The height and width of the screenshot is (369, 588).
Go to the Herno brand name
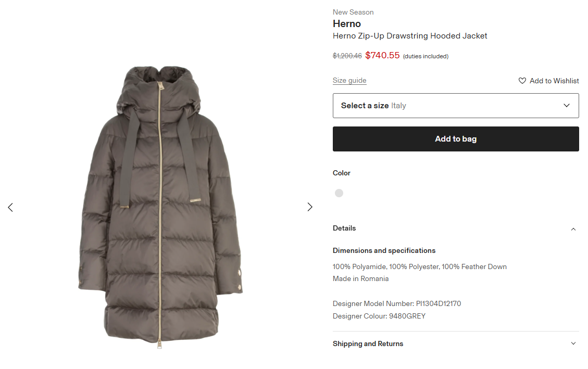coord(347,24)
